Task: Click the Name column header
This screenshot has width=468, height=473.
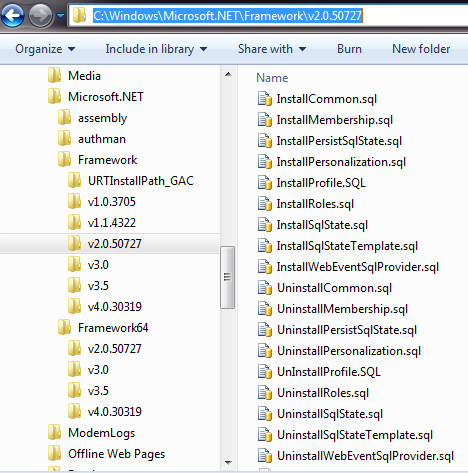Action: click(272, 78)
